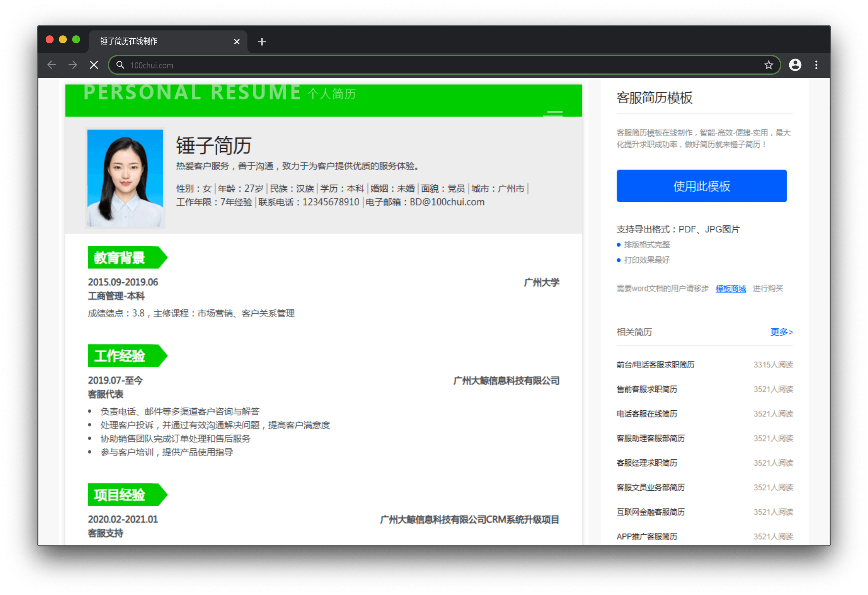Open 电话客服在线简历 link
The width and height of the screenshot is (868, 595).
pyautogui.click(x=646, y=414)
